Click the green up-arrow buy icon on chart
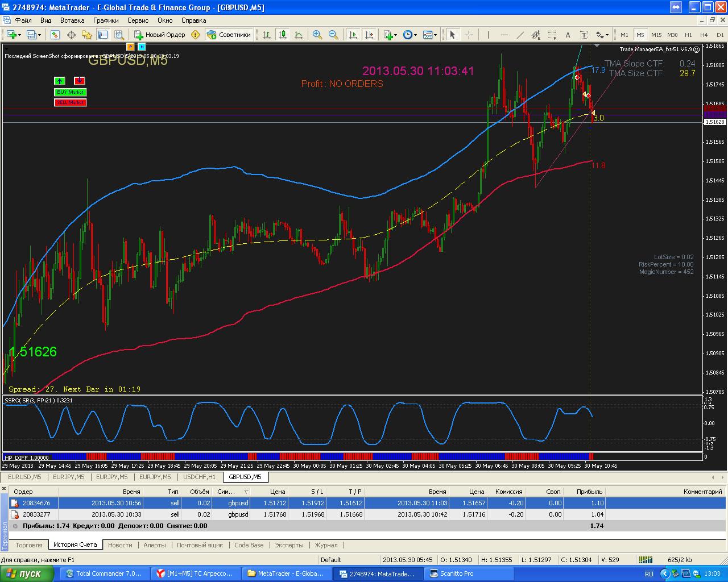728x582 pixels. (x=60, y=81)
